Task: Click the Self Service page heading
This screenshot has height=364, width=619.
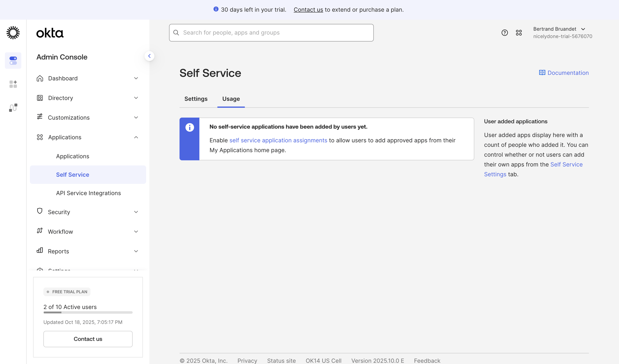Action: 210,73
